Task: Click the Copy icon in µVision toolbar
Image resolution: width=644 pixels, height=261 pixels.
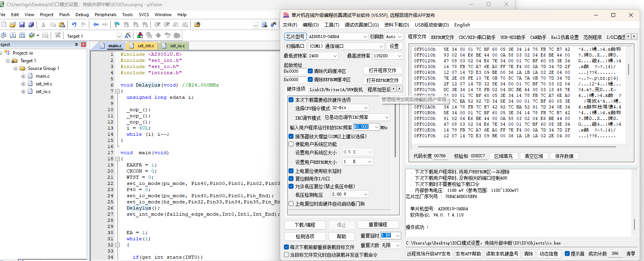Action: click(x=53, y=25)
